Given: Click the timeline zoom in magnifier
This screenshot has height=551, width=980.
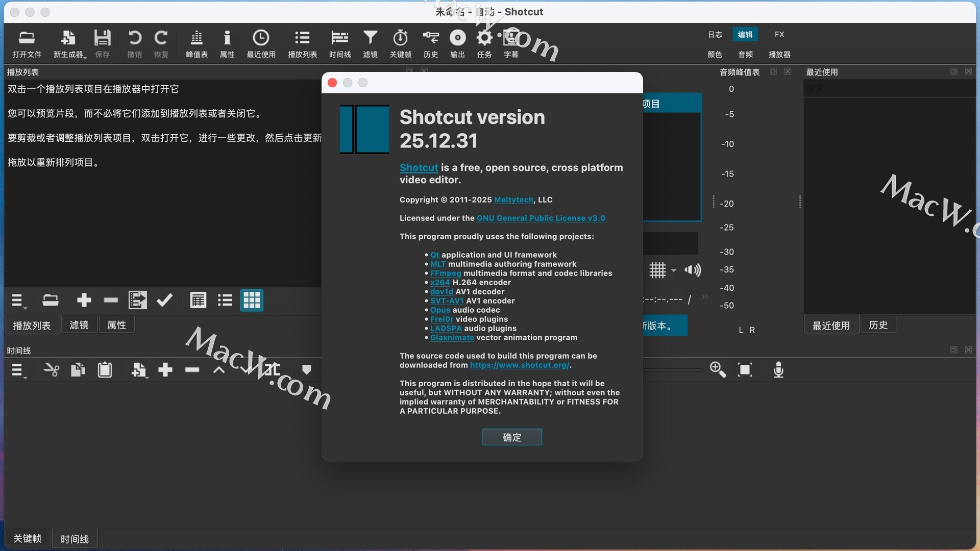Looking at the screenshot, I should click(718, 370).
